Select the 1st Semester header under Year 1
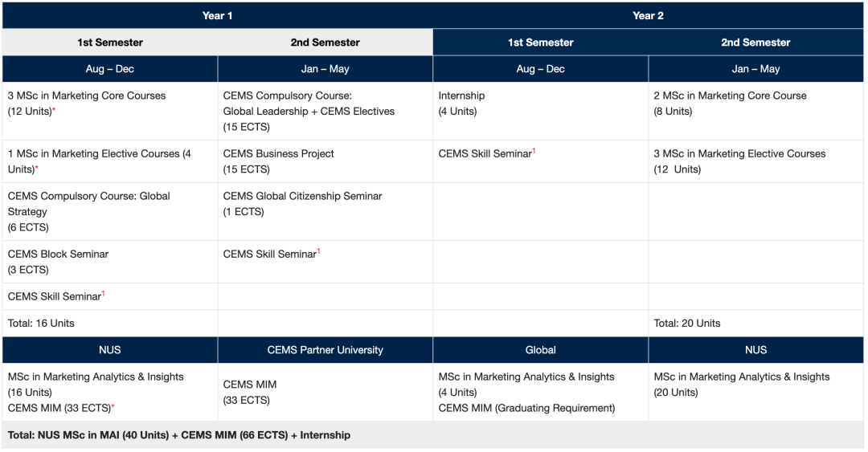 coord(110,42)
